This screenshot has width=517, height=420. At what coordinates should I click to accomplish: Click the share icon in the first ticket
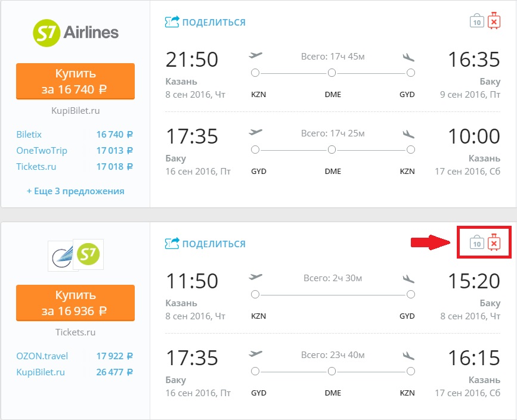pyautogui.click(x=172, y=22)
